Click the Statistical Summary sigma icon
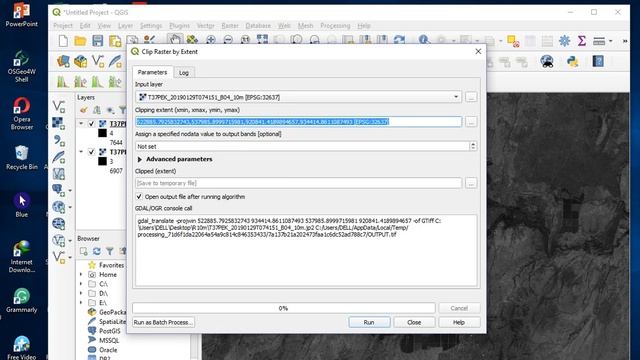This screenshot has width=640, height=360. pos(582,40)
